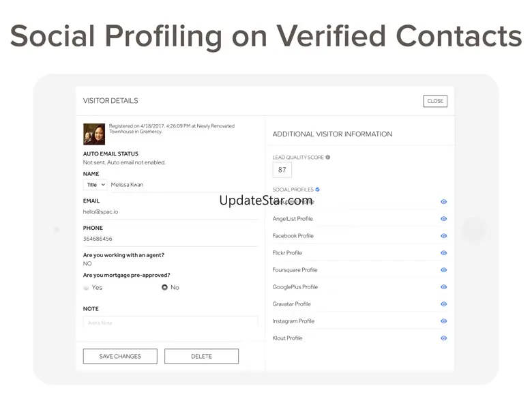This screenshot has width=532, height=399.
Task: Click the visitor's profile photo thumbnail
Action: click(94, 134)
